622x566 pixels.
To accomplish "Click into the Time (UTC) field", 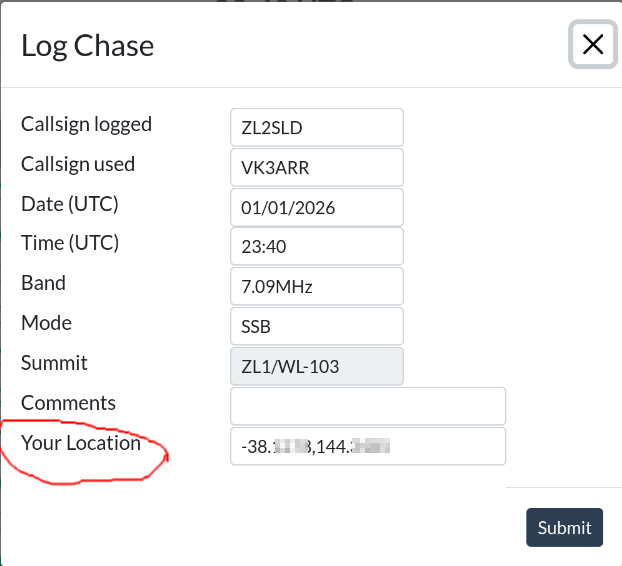I will point(316,246).
